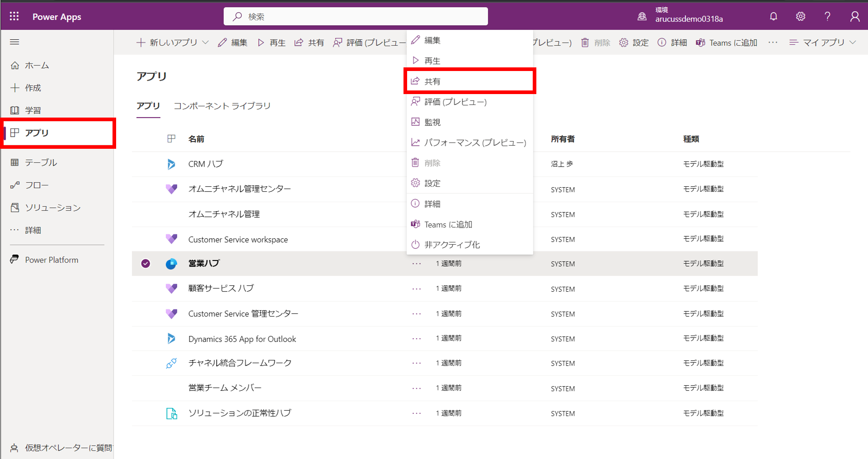Click the environment globe icon

(x=642, y=17)
